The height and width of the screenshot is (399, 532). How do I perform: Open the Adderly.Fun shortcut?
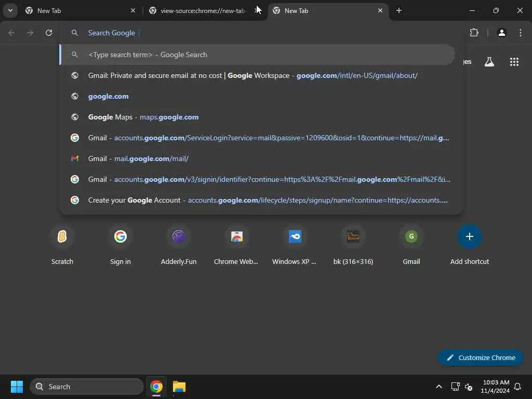pyautogui.click(x=179, y=245)
